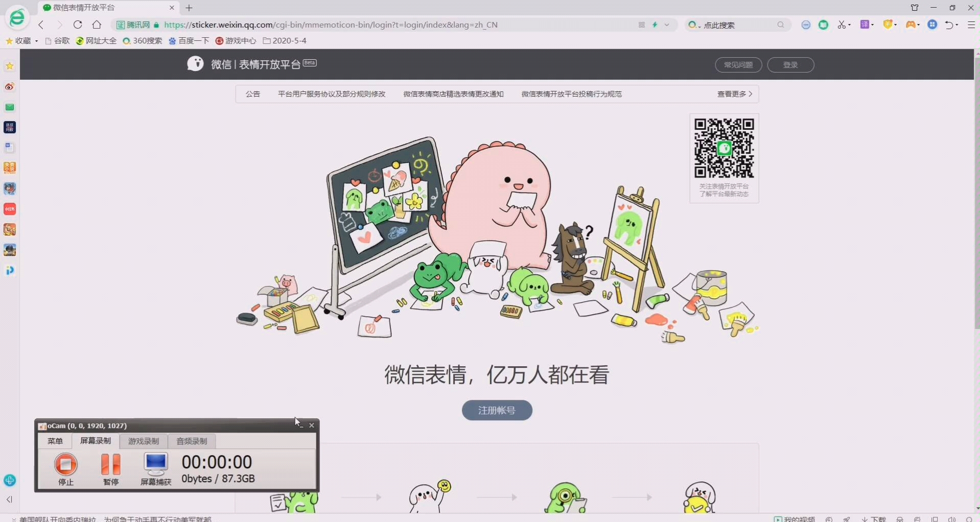Open the 平台用户服务协议及部分规则修改 announcement
The width and height of the screenshot is (980, 522).
pos(332,94)
